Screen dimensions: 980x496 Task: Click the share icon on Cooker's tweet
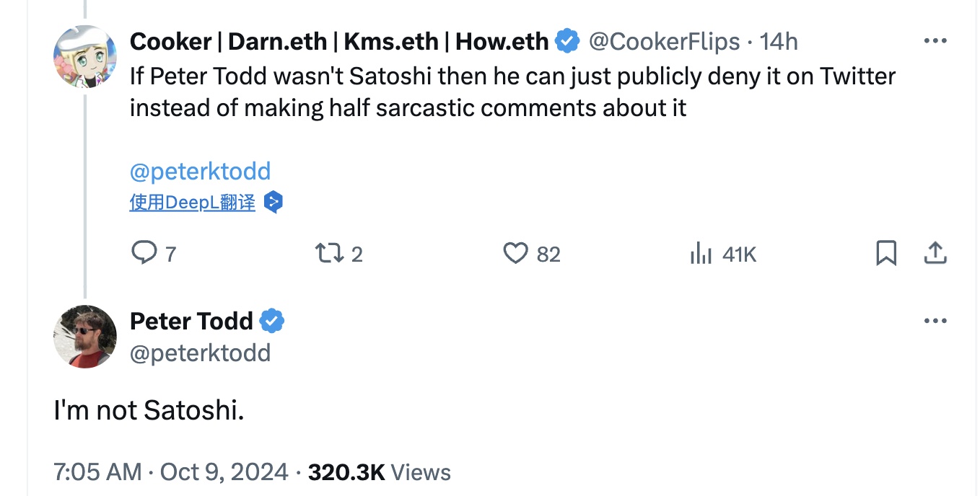click(935, 253)
